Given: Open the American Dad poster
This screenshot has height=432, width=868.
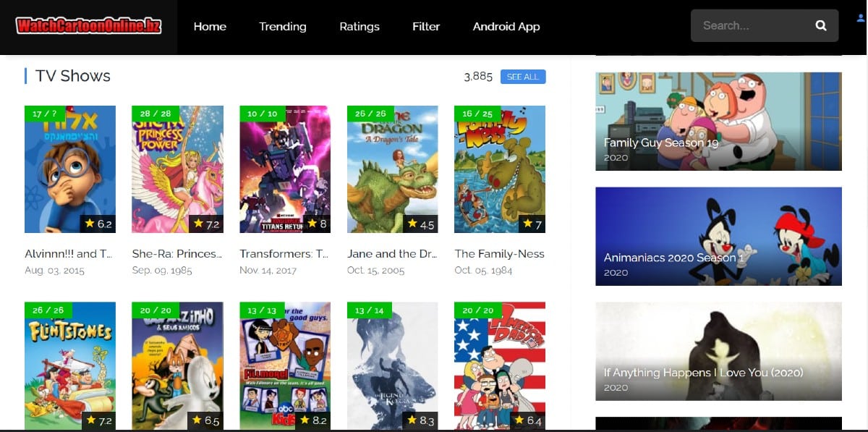Looking at the screenshot, I should coord(500,365).
